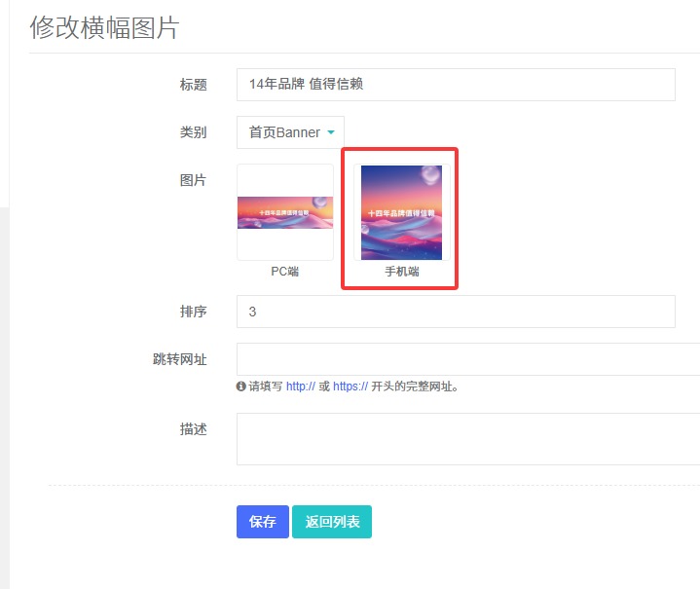Focus the 描述 text area
The height and width of the screenshot is (589, 700).
point(467,439)
